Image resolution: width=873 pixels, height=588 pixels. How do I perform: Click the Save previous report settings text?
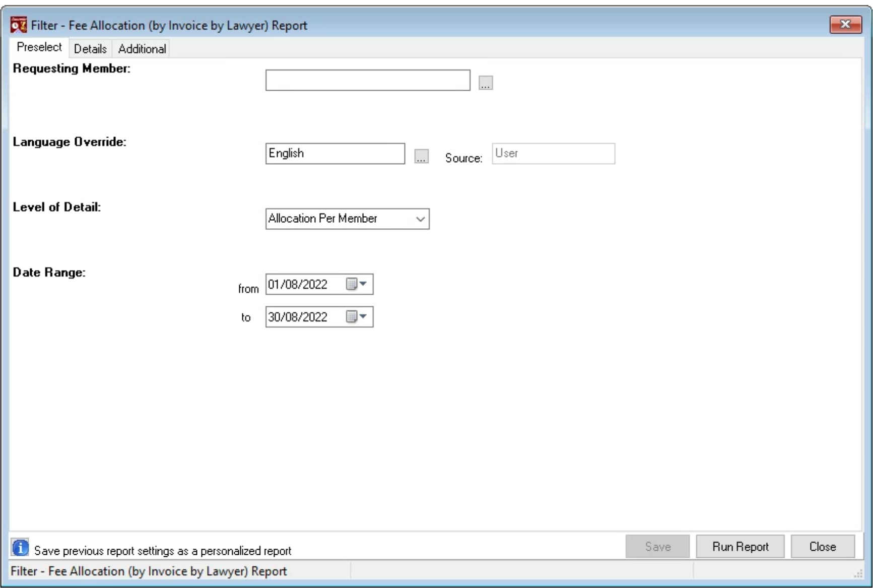pos(163,551)
